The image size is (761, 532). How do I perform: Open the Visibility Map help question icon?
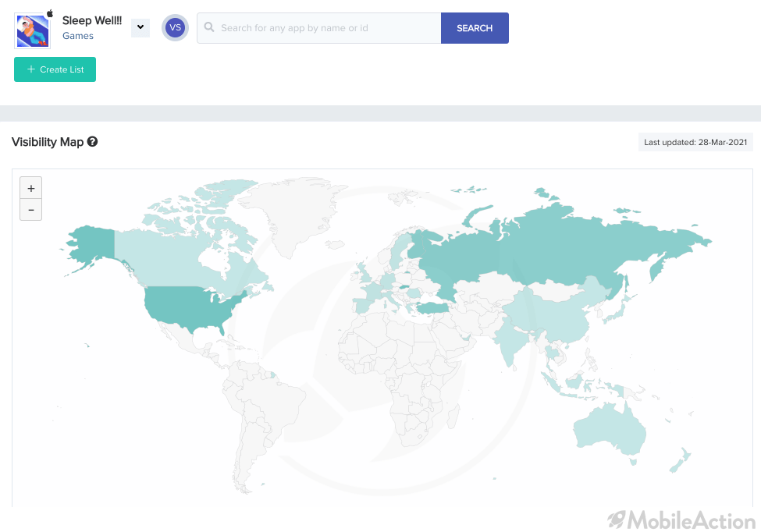(92, 142)
